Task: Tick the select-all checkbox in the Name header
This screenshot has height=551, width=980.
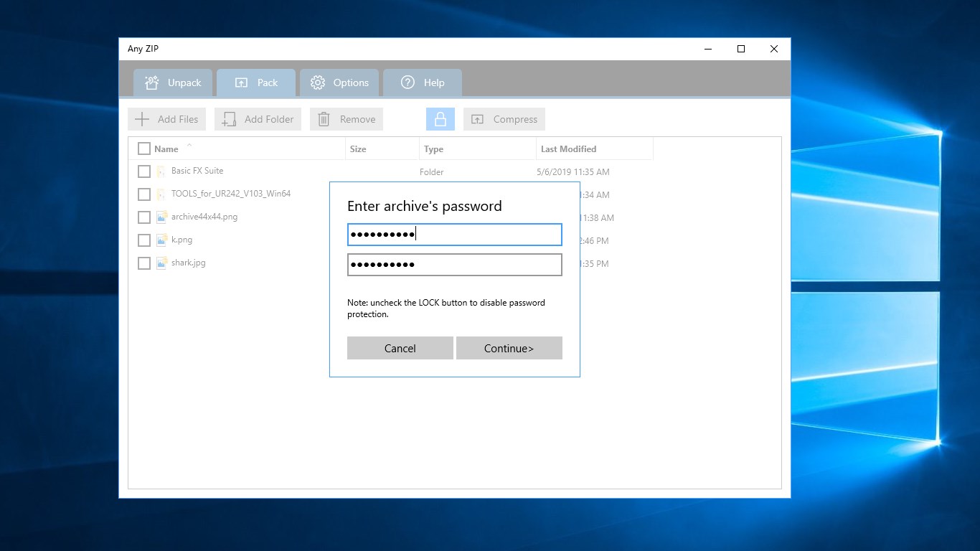Action: pyautogui.click(x=144, y=149)
